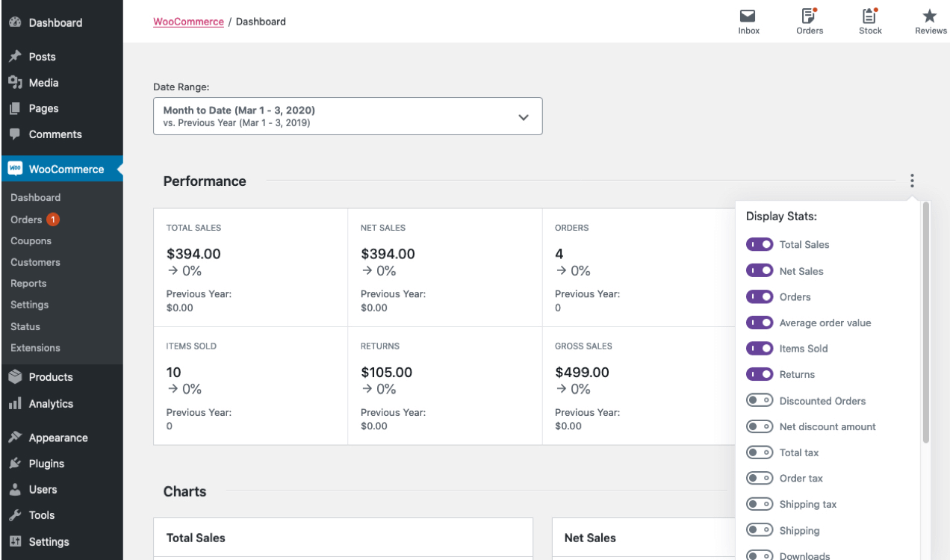This screenshot has width=950, height=560.
Task: Open the Performance section options menu (three dots)
Action: (911, 181)
